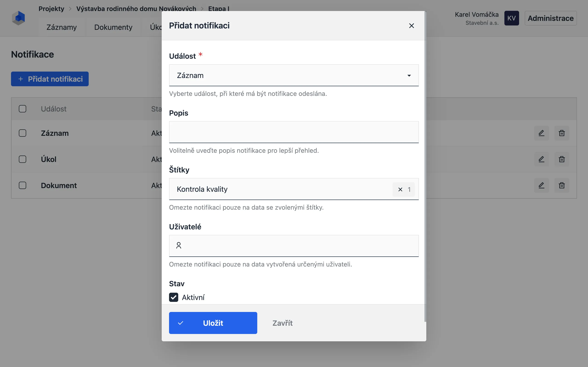The width and height of the screenshot is (588, 367).
Task: Click the blue cube app logo
Action: point(18,18)
